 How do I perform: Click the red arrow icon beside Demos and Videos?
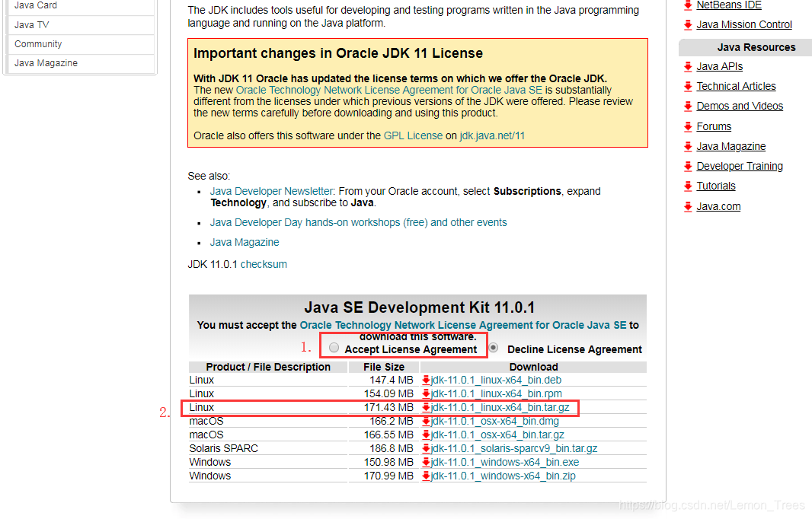688,107
